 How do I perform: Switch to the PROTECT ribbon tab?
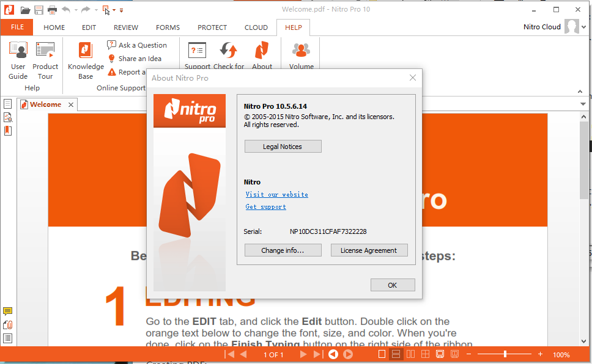click(212, 27)
